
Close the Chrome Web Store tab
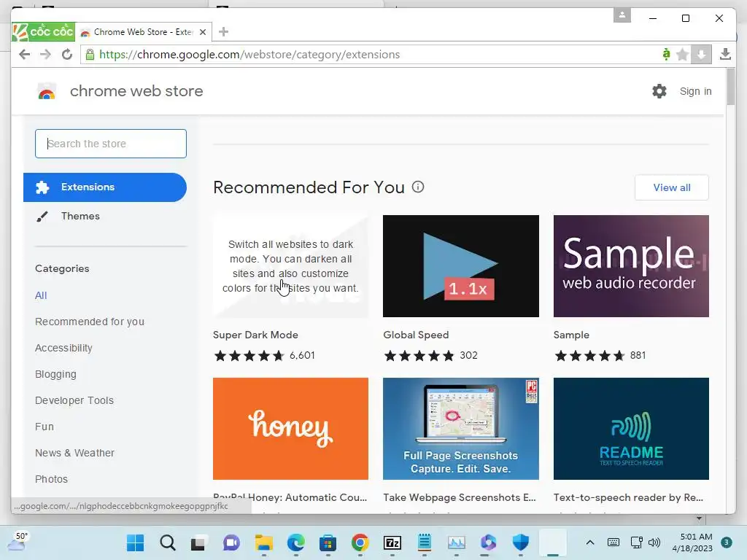pyautogui.click(x=203, y=32)
